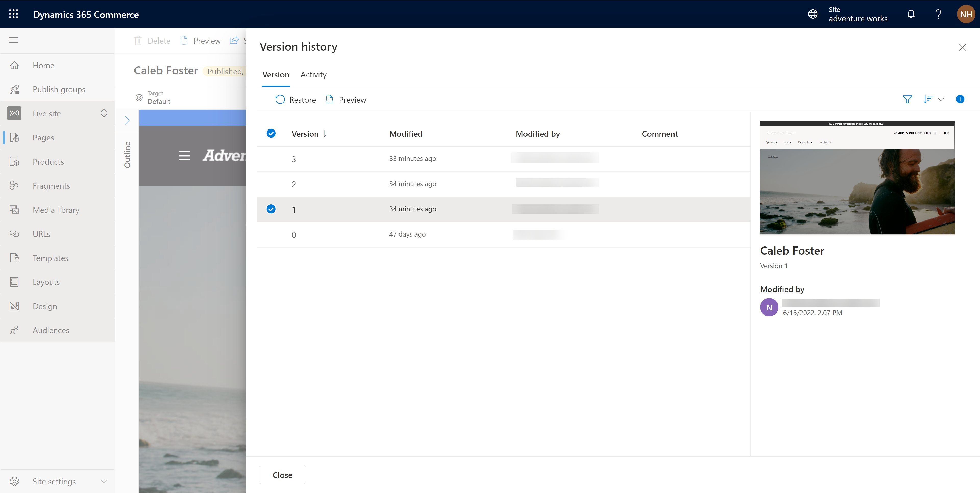Select version 1 checkbox in version list
Screen dimensions: 980x493
point(271,209)
